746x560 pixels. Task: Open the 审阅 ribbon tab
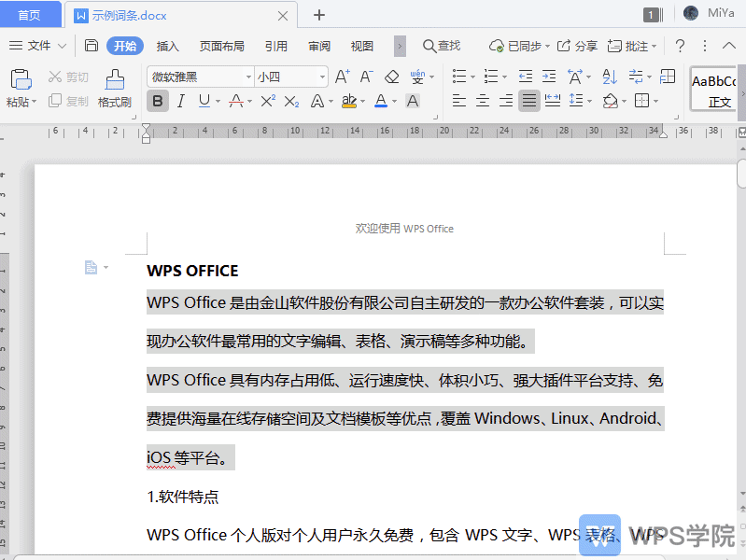[319, 46]
